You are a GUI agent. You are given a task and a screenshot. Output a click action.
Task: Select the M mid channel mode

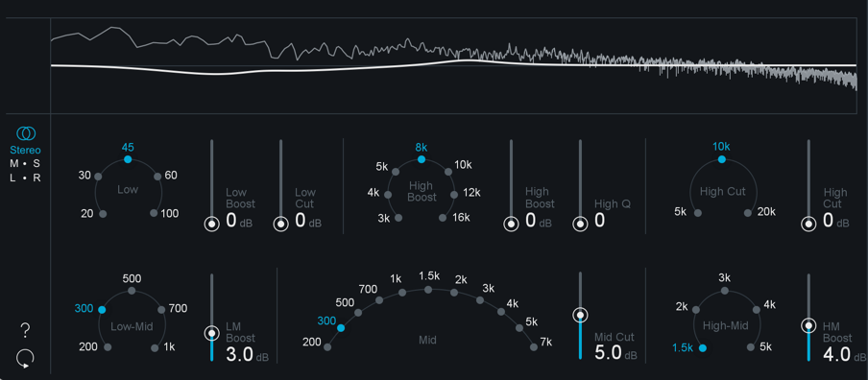coord(13,164)
